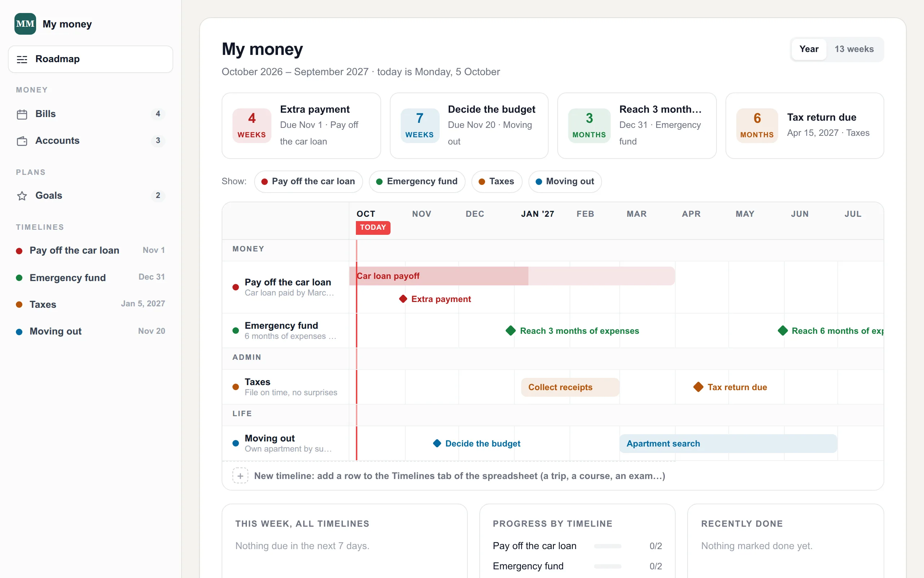This screenshot has height=578, width=924.
Task: Select Taxes timeline dated Jan 5, 2027
Action: point(91,305)
